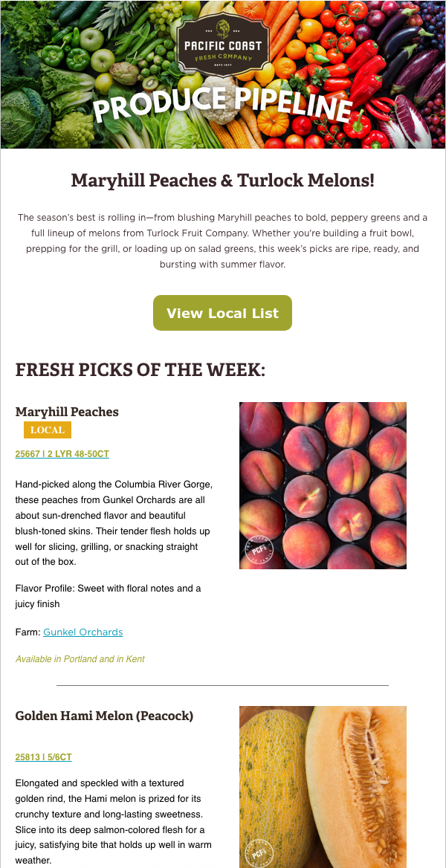Select the Golden Hami Melon (Peacock) heading

tap(104, 716)
